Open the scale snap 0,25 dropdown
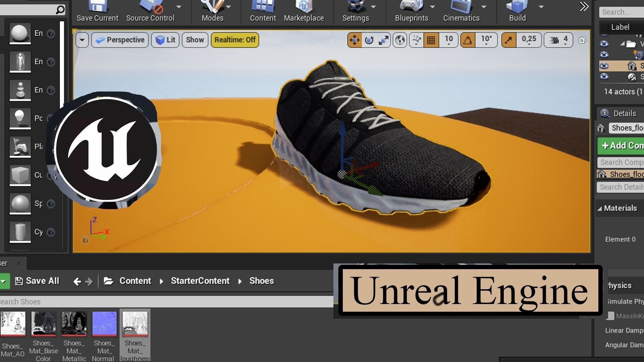 (x=529, y=40)
